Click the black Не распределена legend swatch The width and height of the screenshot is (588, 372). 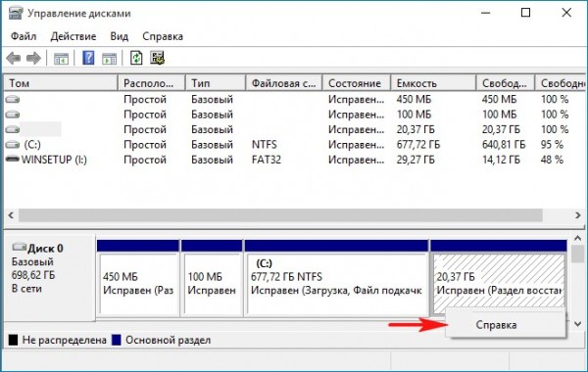(13, 340)
